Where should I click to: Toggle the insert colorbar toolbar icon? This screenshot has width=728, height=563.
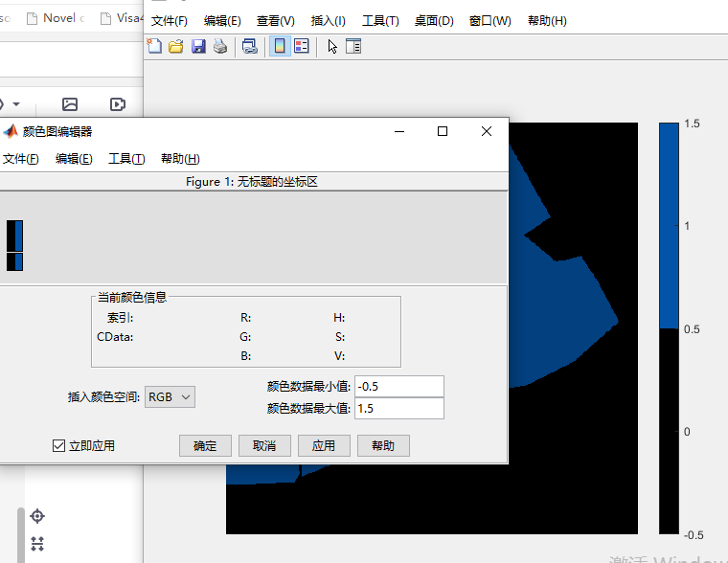(280, 46)
